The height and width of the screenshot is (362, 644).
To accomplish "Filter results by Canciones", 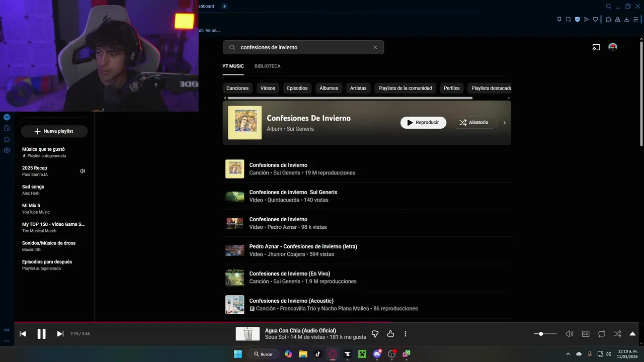I will tap(237, 88).
